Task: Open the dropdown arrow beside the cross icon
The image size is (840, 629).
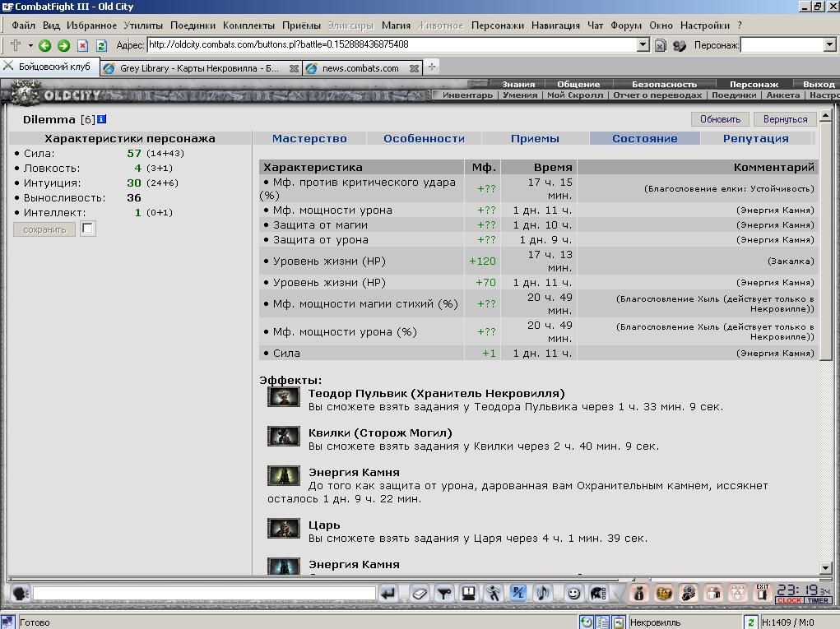Action: coord(30,45)
